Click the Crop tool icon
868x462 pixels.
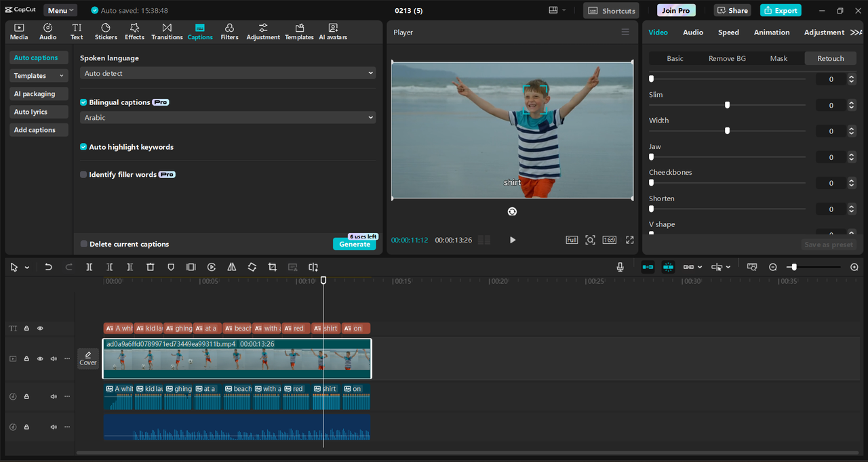272,268
